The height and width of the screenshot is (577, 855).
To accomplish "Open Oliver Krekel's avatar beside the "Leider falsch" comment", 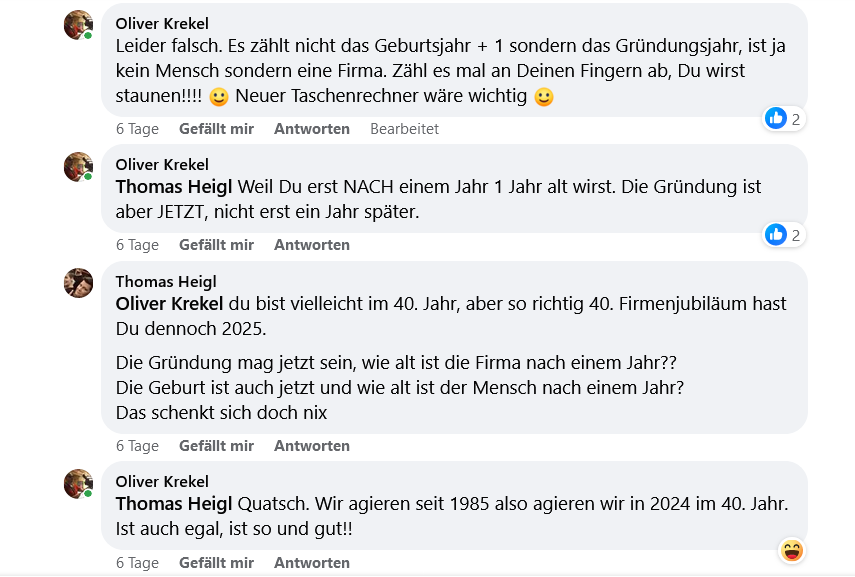I will (78, 25).
